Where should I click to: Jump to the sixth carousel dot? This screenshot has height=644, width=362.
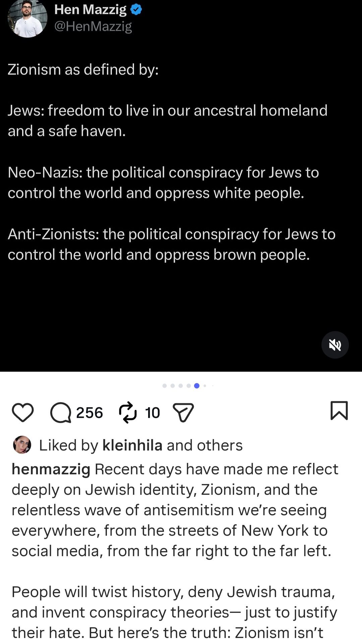coord(205,386)
